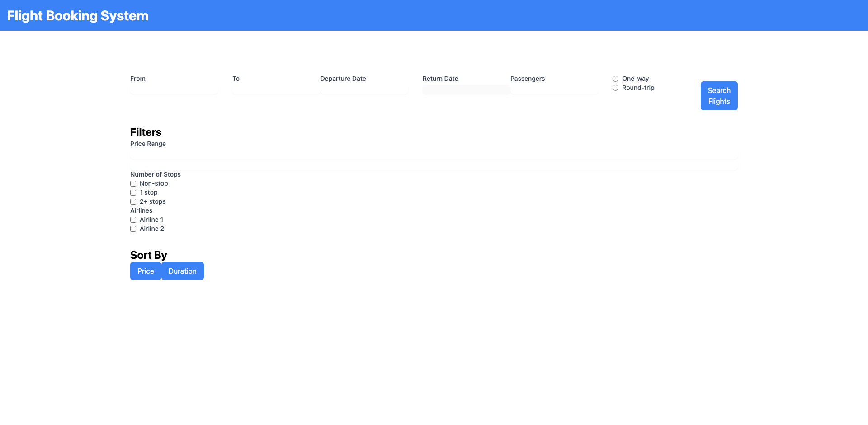Click the Filters section heading

pos(146,132)
